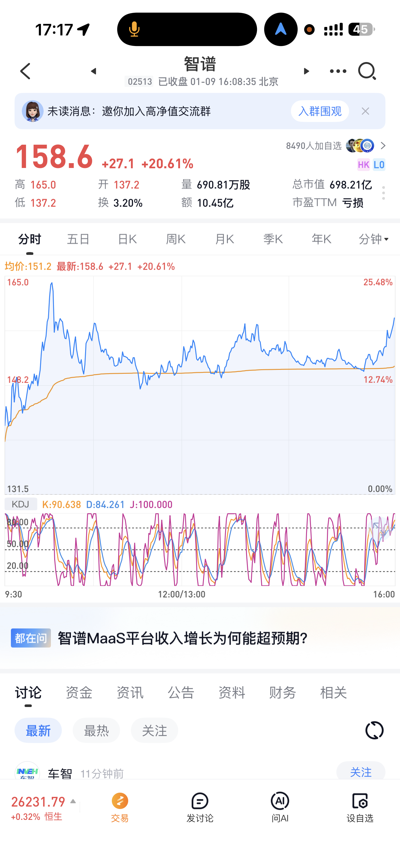Dismiss the unread message banner
Image resolution: width=400 pixels, height=868 pixels.
(x=365, y=111)
